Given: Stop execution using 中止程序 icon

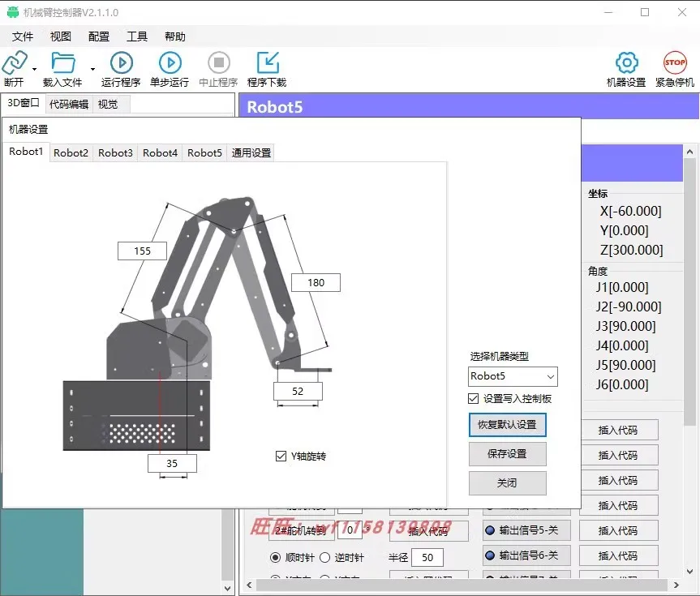Looking at the screenshot, I should click(x=219, y=62).
